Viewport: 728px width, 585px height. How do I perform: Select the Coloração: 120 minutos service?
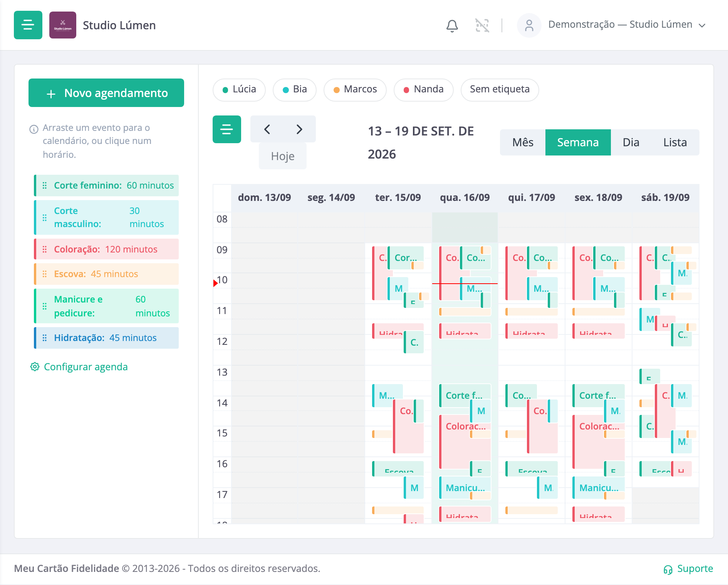coord(106,249)
